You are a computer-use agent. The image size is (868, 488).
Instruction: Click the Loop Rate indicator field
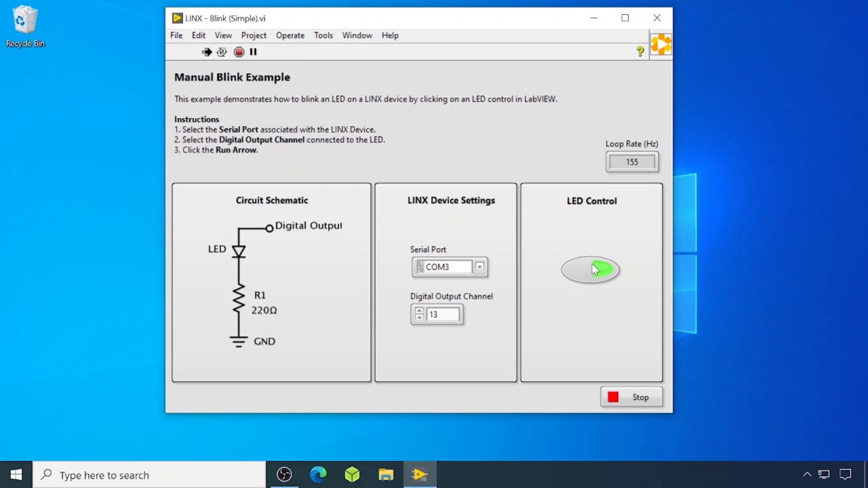point(632,162)
